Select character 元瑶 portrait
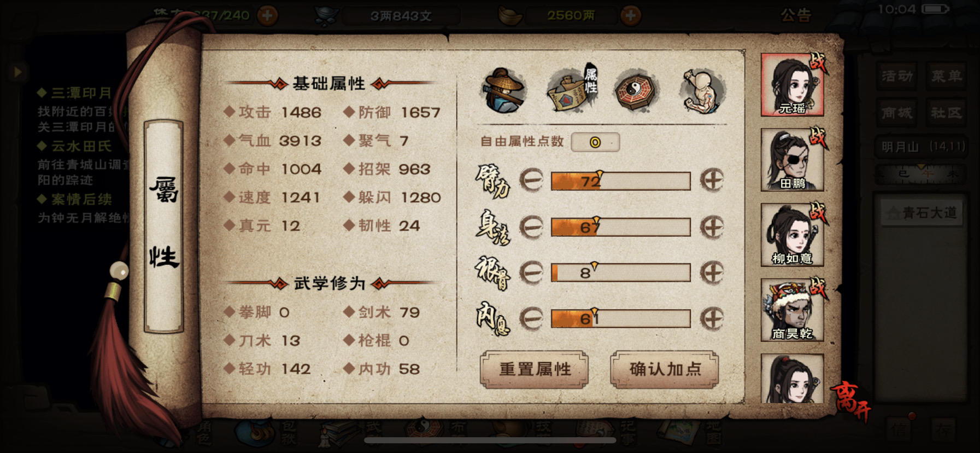 point(792,85)
